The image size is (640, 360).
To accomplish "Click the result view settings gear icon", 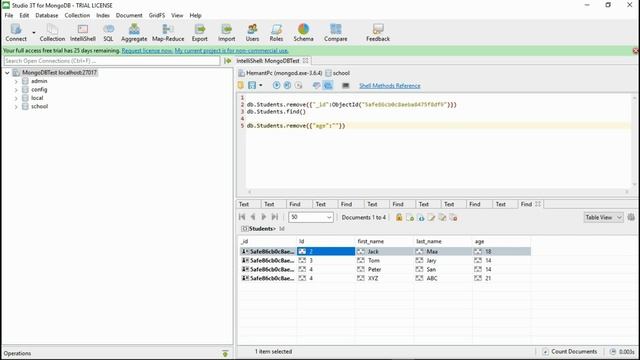I will pos(631,217).
